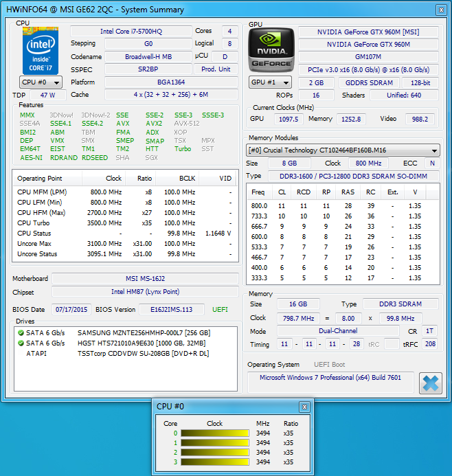Expand the memory module Crucial Technology dropdown

tap(343, 150)
